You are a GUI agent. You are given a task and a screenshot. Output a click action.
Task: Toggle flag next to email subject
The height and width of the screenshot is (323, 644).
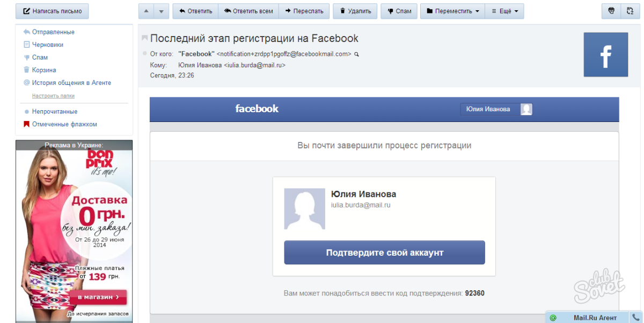(144, 38)
